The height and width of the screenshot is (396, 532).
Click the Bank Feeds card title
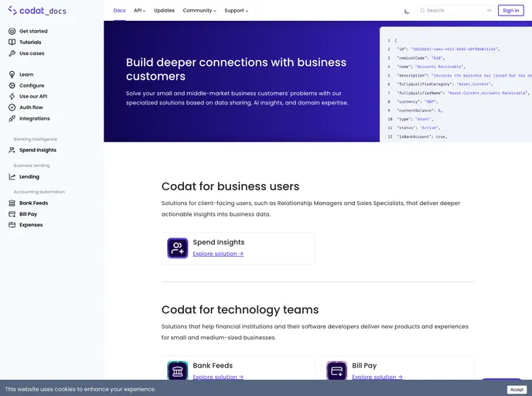(x=213, y=366)
